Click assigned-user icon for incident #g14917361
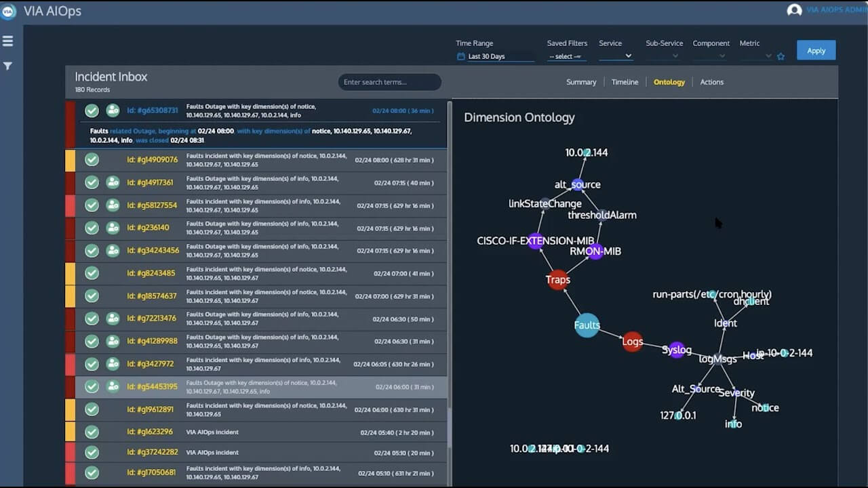This screenshot has width=868, height=488. pos(113,182)
